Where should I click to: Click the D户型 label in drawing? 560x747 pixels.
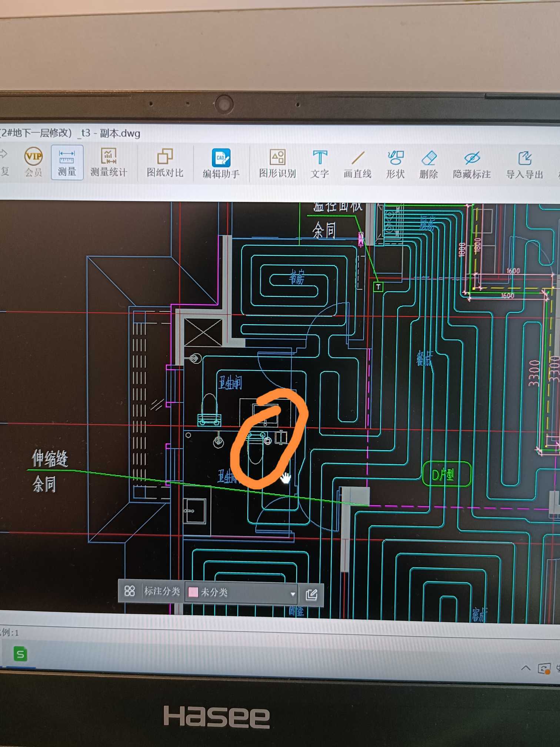coord(446,474)
